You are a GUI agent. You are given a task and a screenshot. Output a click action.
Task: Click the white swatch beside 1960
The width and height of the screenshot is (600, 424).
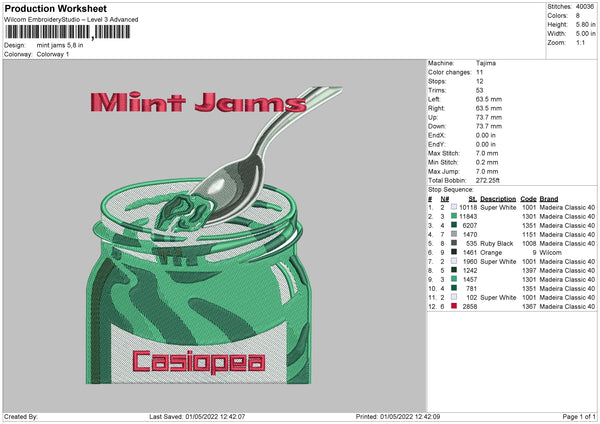(x=454, y=261)
